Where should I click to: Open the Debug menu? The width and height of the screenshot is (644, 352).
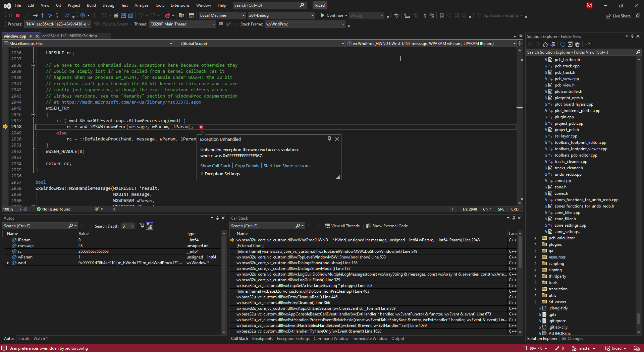(108, 5)
